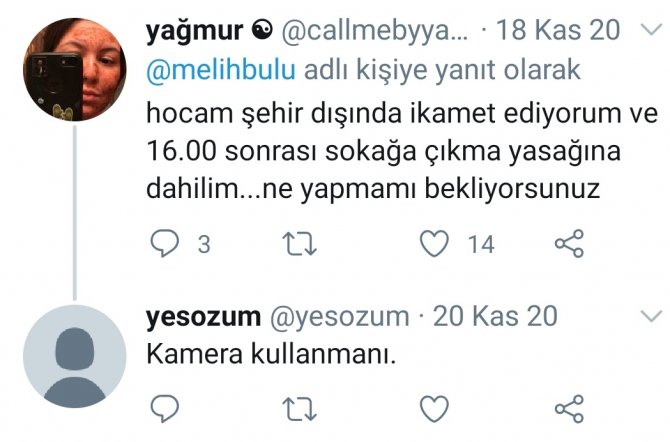
Task: Retweet yağmur's tweet
Action: pos(300,244)
